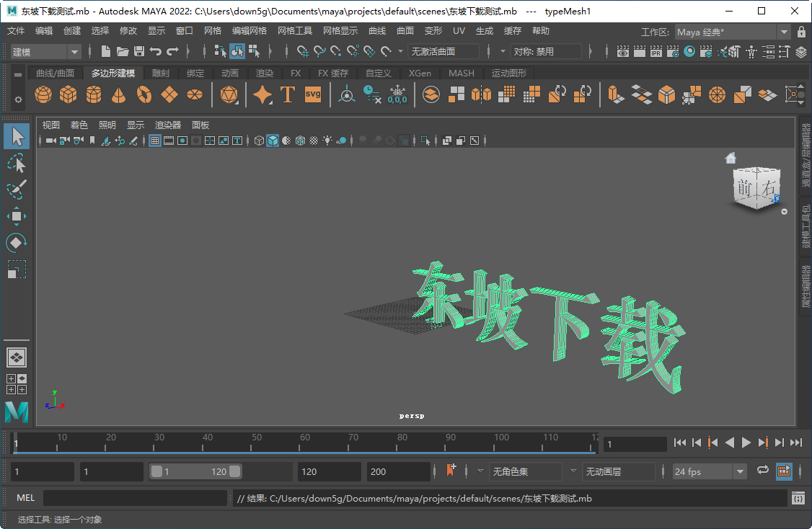Screen dimensions: 812x529
Task: Open the 网格 menu in the menu bar
Action: pos(212,30)
